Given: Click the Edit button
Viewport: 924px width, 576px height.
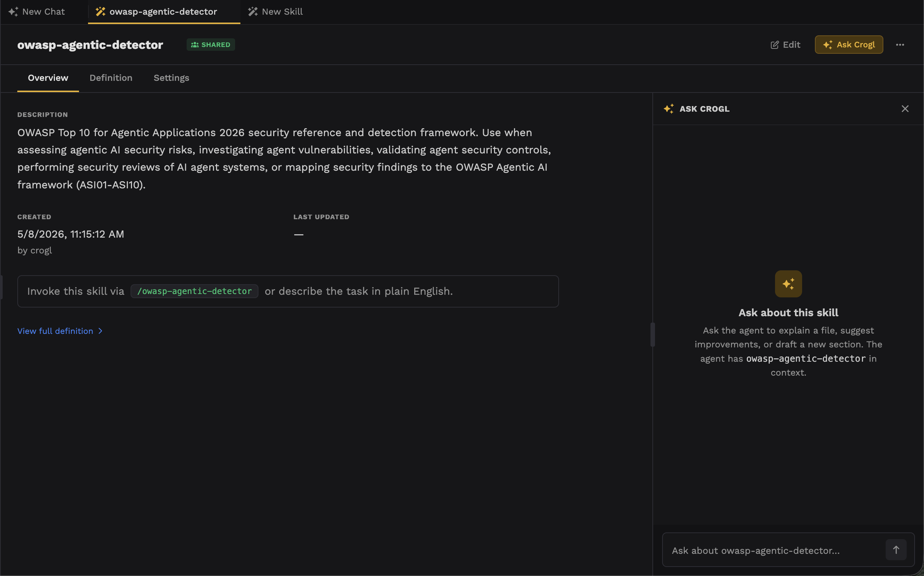Looking at the screenshot, I should point(785,45).
